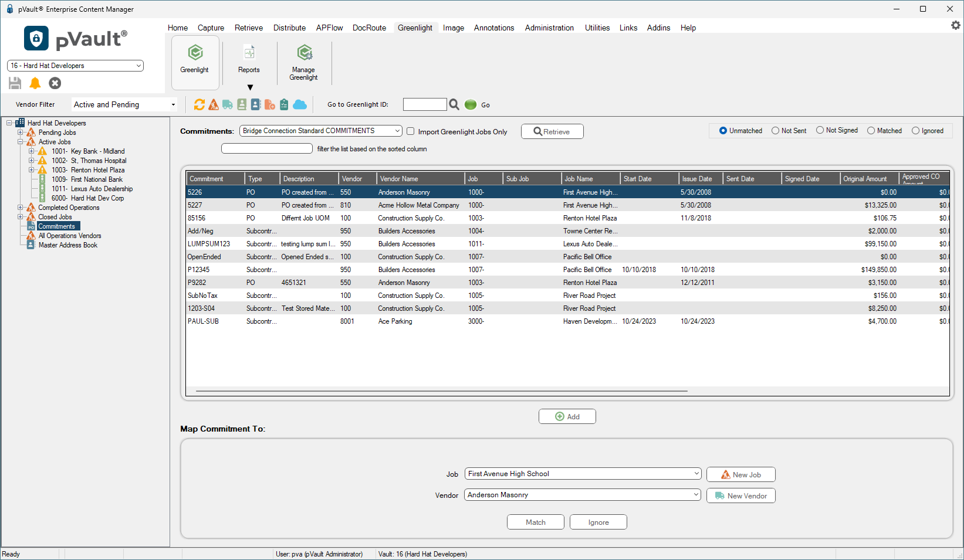Click the Master Address Book contact icon
The width and height of the screenshot is (964, 560).
pyautogui.click(x=31, y=245)
